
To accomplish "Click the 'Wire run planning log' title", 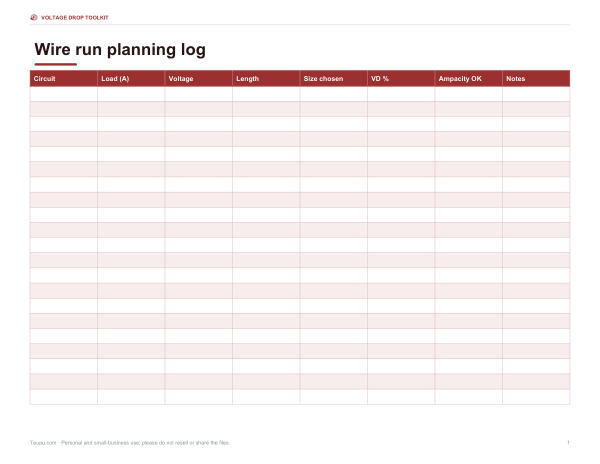I will tap(120, 50).
